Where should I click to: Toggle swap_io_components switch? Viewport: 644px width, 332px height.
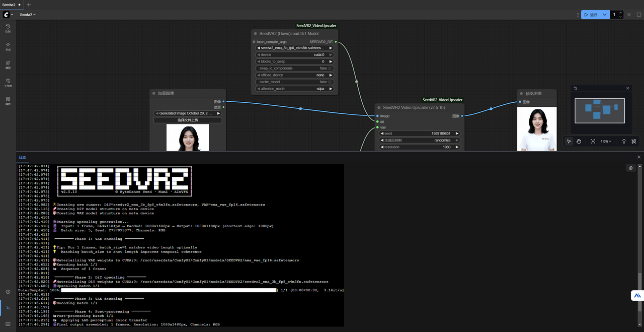pos(330,69)
